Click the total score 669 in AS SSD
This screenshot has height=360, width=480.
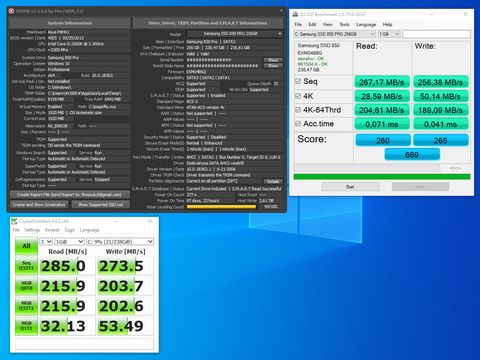tap(412, 155)
